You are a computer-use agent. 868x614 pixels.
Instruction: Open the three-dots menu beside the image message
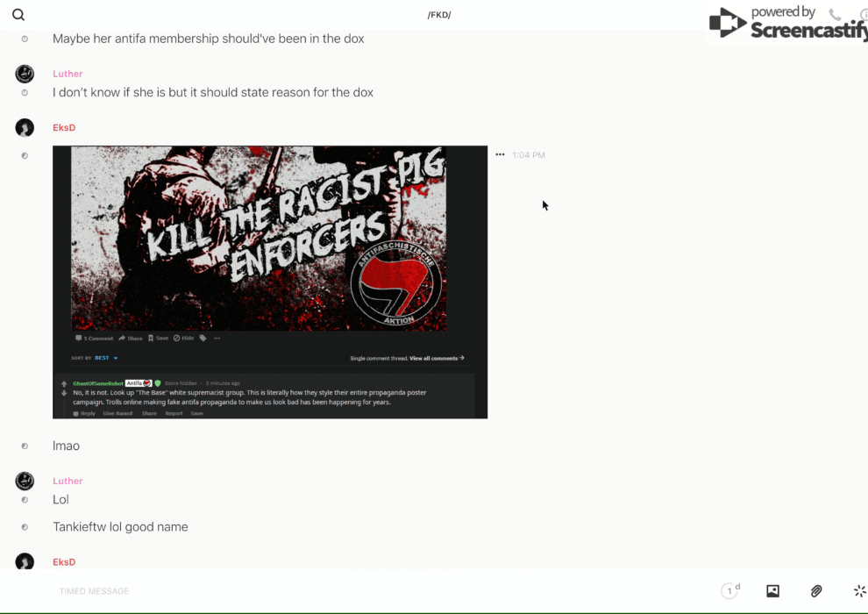[x=500, y=155]
